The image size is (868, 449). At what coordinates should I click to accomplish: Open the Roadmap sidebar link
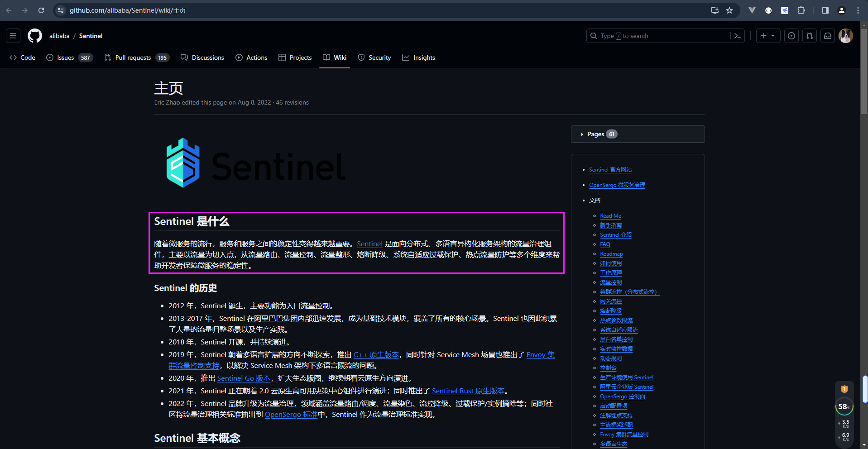(611, 254)
